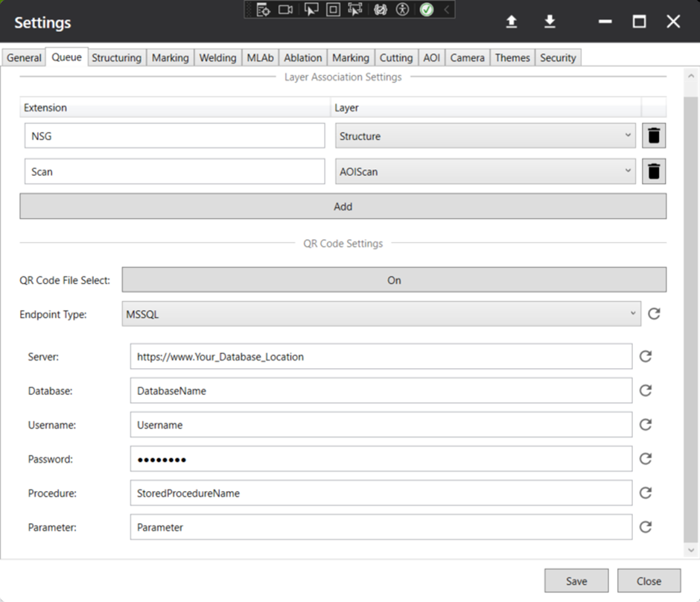
Task: Open the Endpoint Type MSSQL dropdown
Action: pos(381,314)
